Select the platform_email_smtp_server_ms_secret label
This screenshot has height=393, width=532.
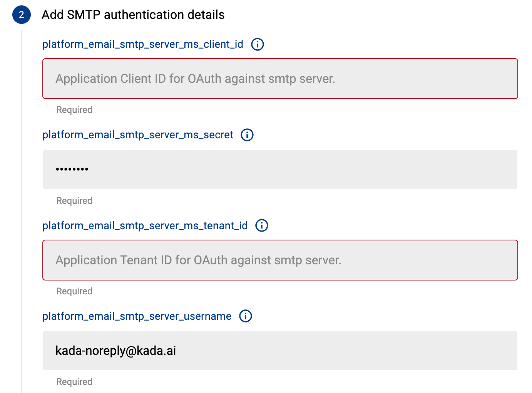(x=138, y=135)
